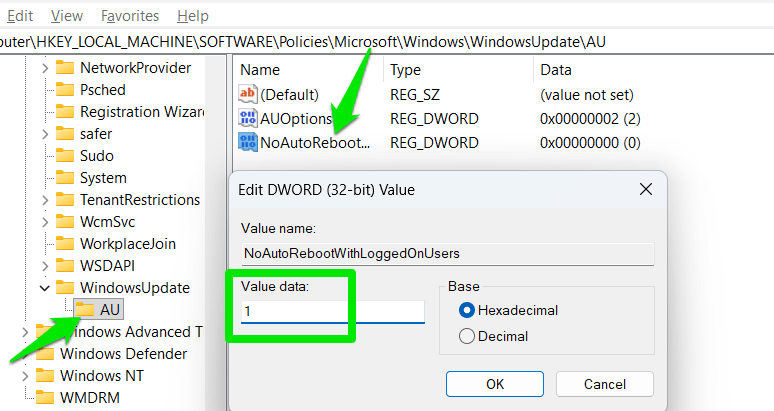Collapse the WindowsUpdate key
Image resolution: width=774 pixels, height=411 pixels.
(45, 288)
